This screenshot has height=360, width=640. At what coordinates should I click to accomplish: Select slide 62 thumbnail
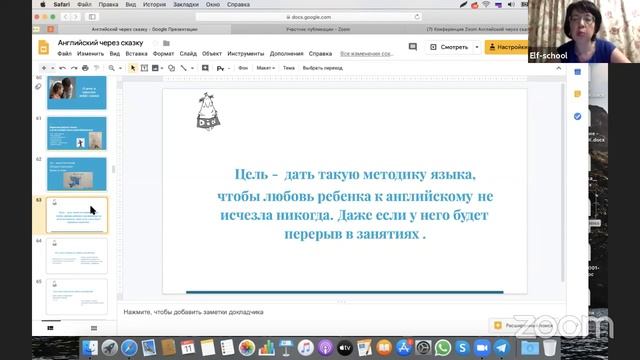pos(77,174)
